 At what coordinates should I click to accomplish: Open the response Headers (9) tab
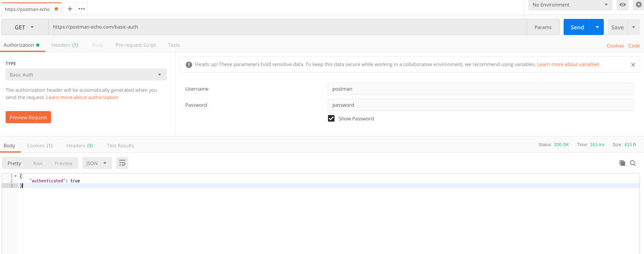[x=80, y=146]
